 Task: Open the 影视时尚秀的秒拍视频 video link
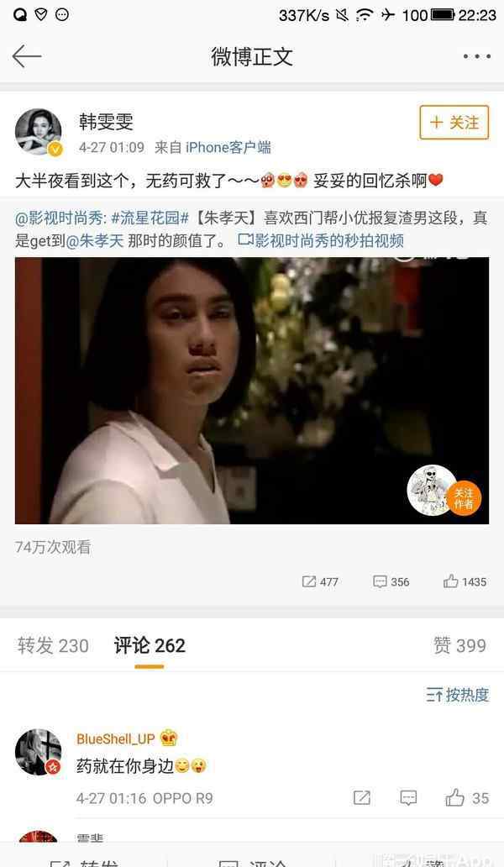point(321,240)
